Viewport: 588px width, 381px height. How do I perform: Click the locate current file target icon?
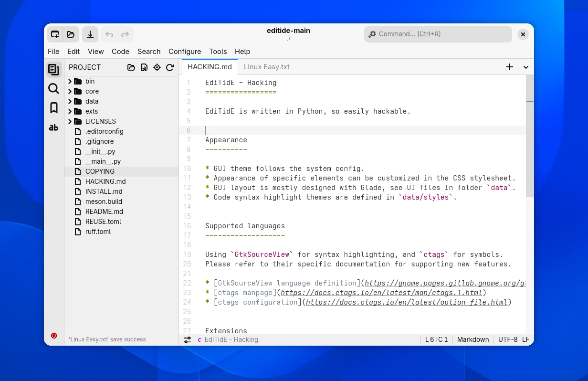click(157, 67)
